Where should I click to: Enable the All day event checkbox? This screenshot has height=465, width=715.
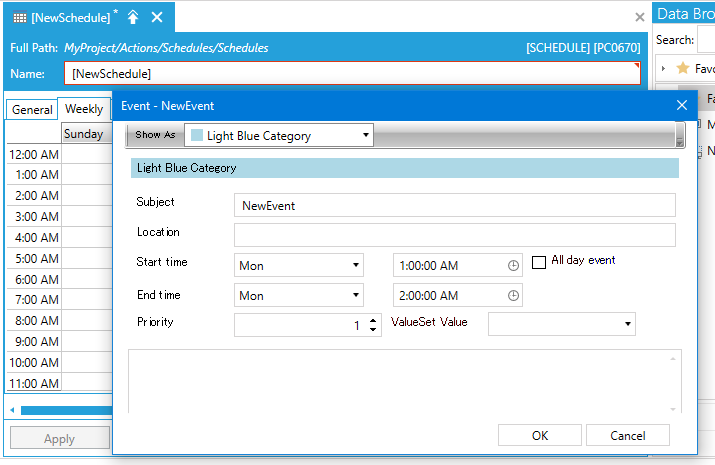[x=539, y=262]
